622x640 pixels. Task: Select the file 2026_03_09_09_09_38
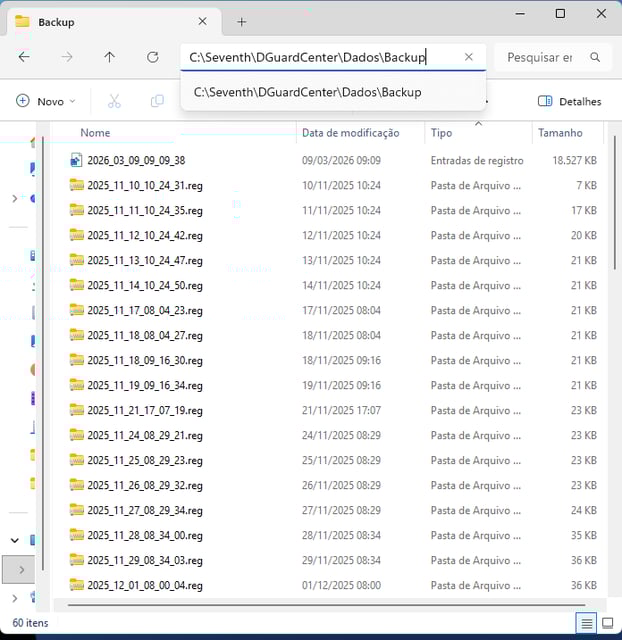click(135, 160)
